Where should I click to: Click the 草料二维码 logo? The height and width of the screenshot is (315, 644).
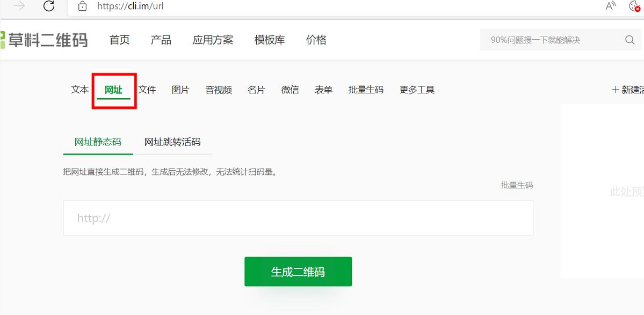[44, 40]
